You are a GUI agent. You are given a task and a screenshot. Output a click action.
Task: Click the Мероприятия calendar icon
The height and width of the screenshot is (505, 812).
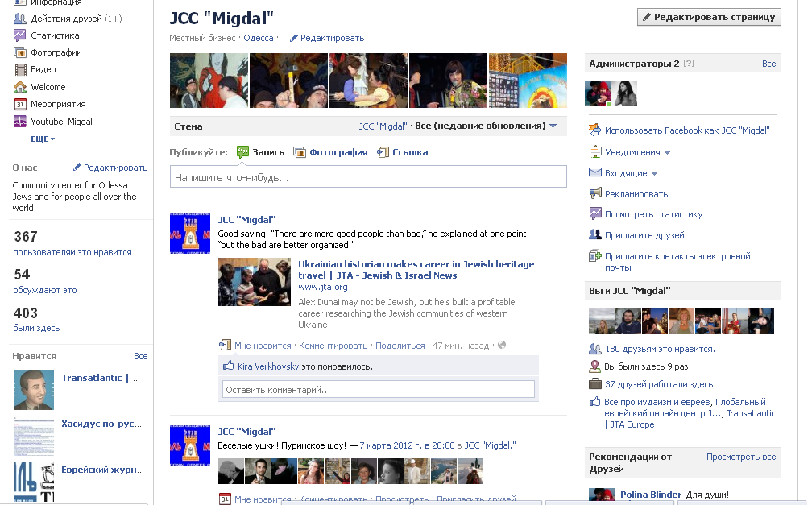19,104
